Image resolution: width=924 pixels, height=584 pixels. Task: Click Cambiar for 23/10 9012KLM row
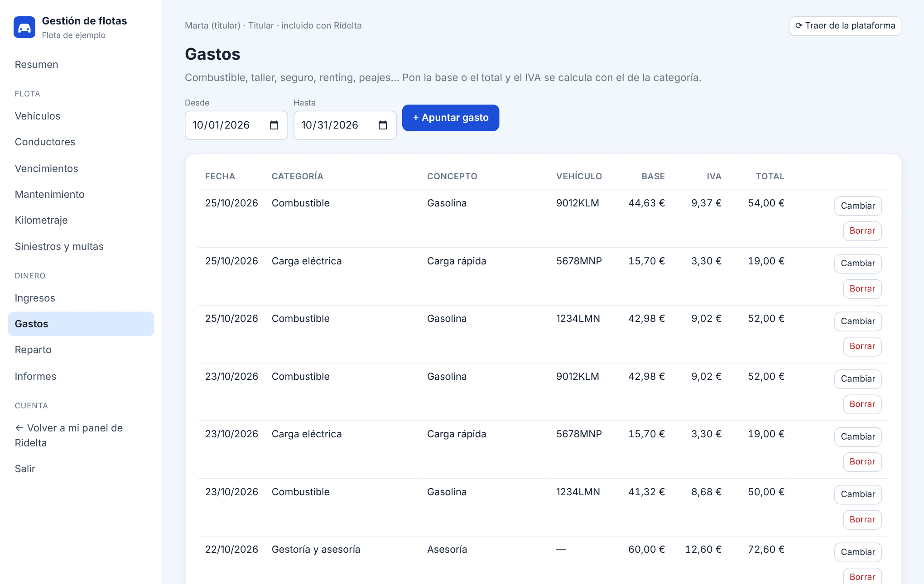point(858,379)
